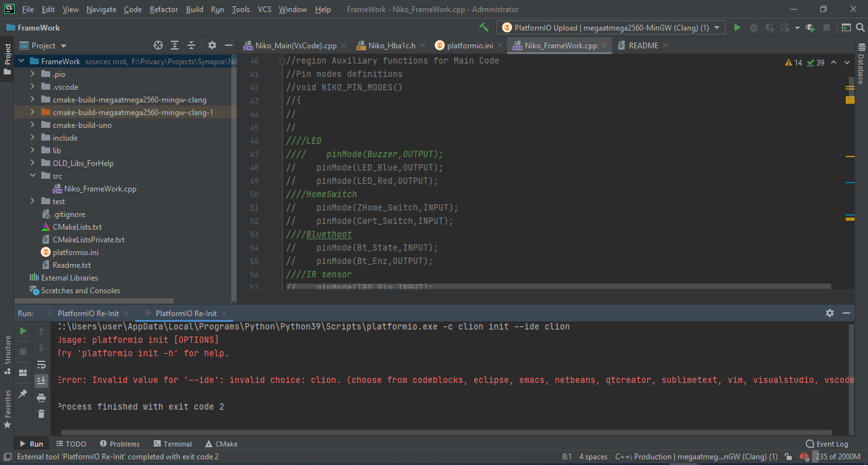The height and width of the screenshot is (465, 868).
Task: Open Run panel gear settings
Action: click(x=830, y=313)
